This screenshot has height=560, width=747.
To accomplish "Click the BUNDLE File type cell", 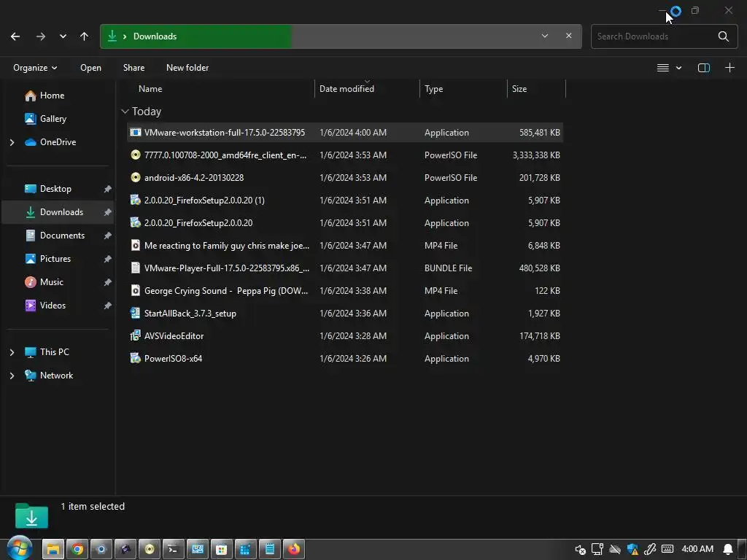I will pos(448,268).
